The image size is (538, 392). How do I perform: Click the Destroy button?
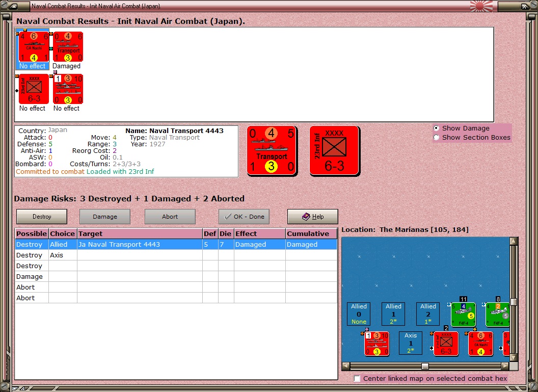click(42, 217)
